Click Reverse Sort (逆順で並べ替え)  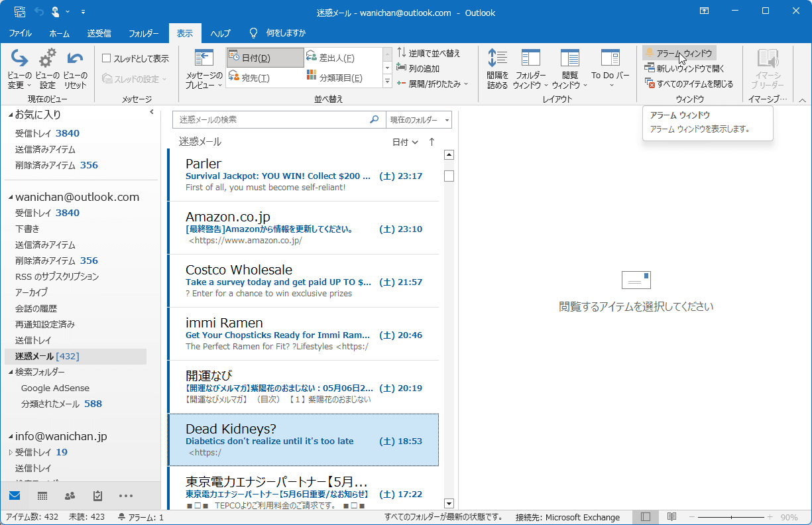click(429, 53)
